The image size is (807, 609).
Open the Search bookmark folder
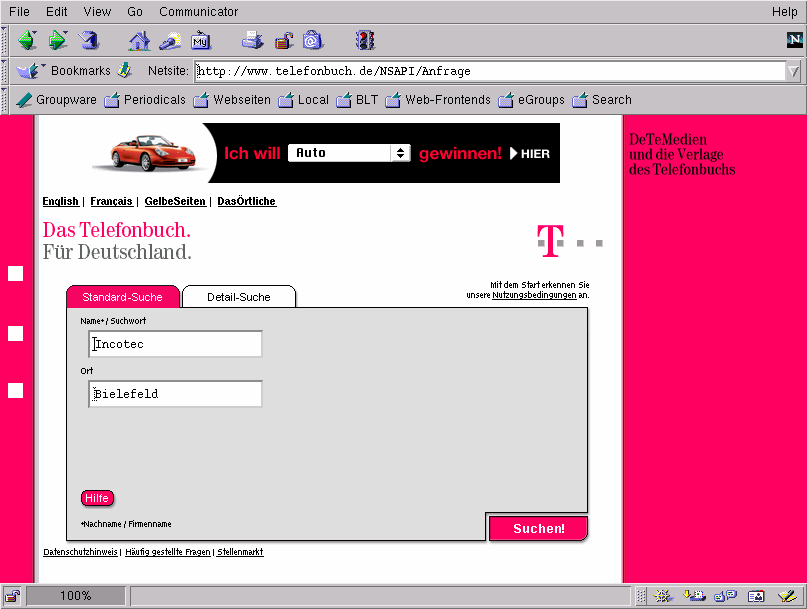602,100
